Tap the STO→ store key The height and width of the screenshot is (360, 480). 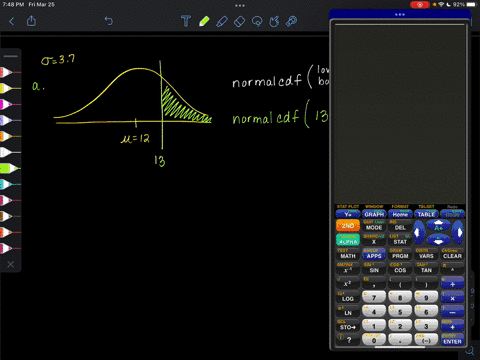coord(348,327)
